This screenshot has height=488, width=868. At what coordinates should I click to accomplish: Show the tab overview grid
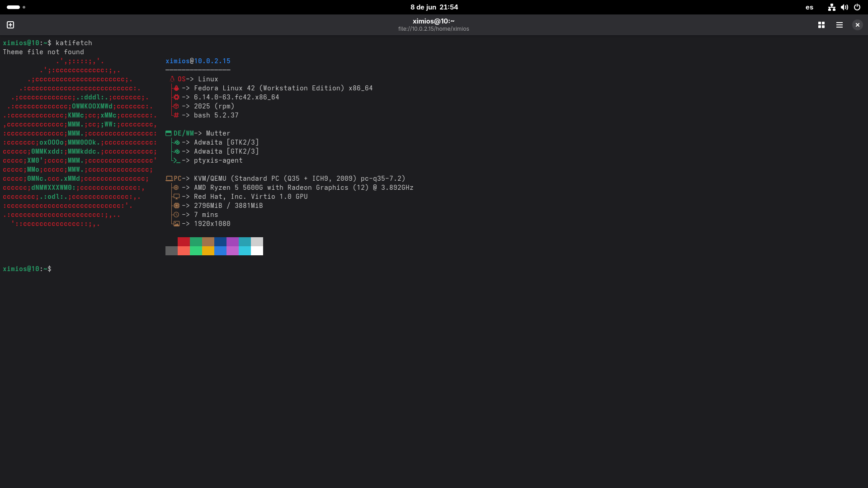click(x=821, y=25)
